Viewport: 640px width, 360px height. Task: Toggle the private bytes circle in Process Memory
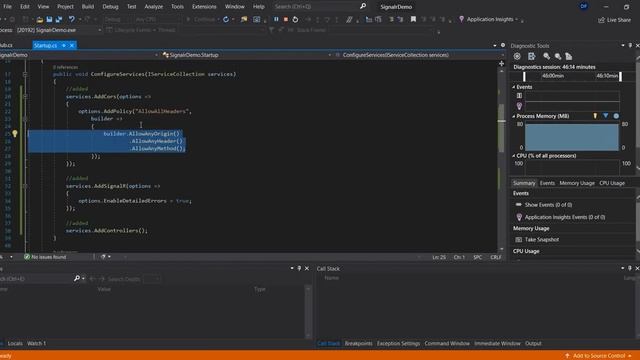point(616,116)
